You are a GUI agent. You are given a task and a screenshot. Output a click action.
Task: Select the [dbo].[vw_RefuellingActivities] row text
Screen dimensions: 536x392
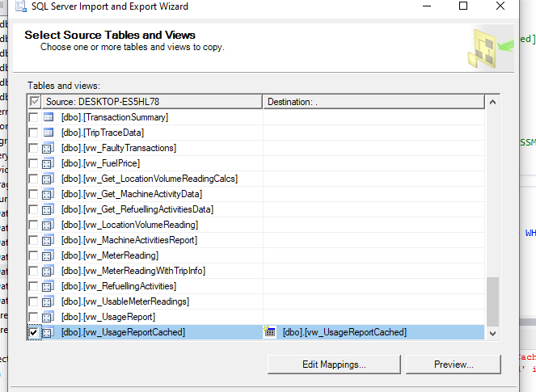coord(119,286)
